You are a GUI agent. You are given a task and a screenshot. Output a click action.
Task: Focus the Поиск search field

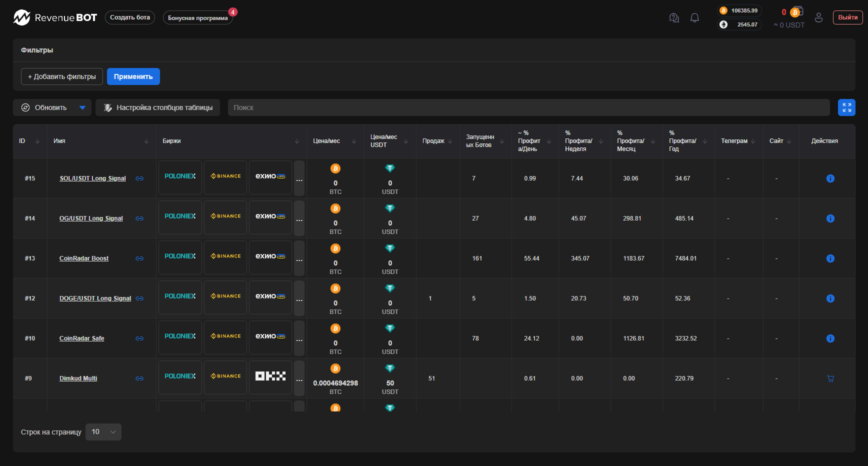pos(529,107)
